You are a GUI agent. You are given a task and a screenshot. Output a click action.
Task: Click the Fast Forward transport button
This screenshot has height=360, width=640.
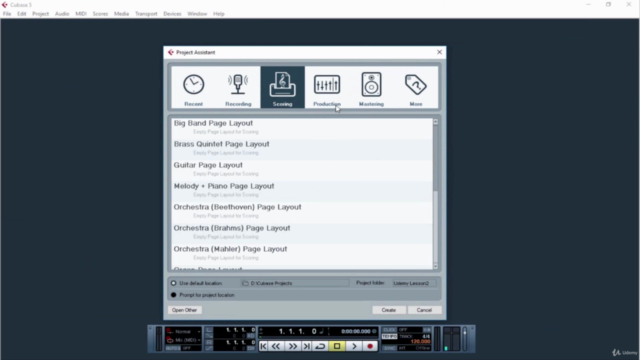(293, 346)
